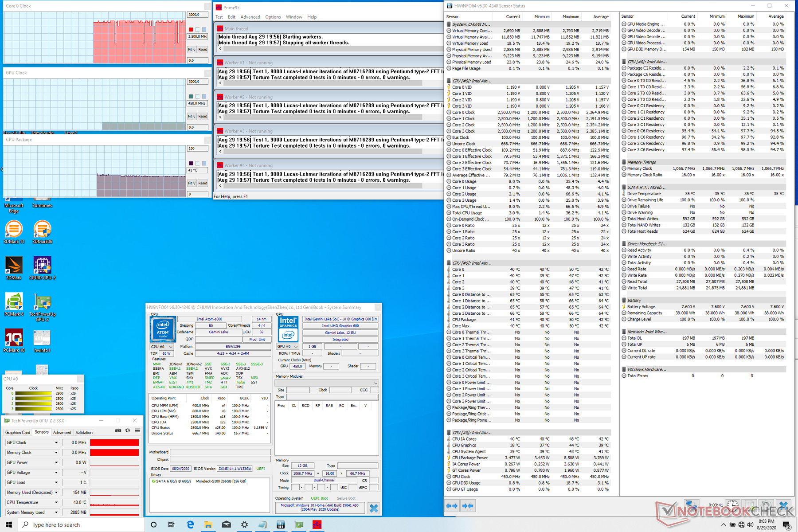Switch to the Validation tab in GPU-Z
Screen dimensions: 798x532
84,432
